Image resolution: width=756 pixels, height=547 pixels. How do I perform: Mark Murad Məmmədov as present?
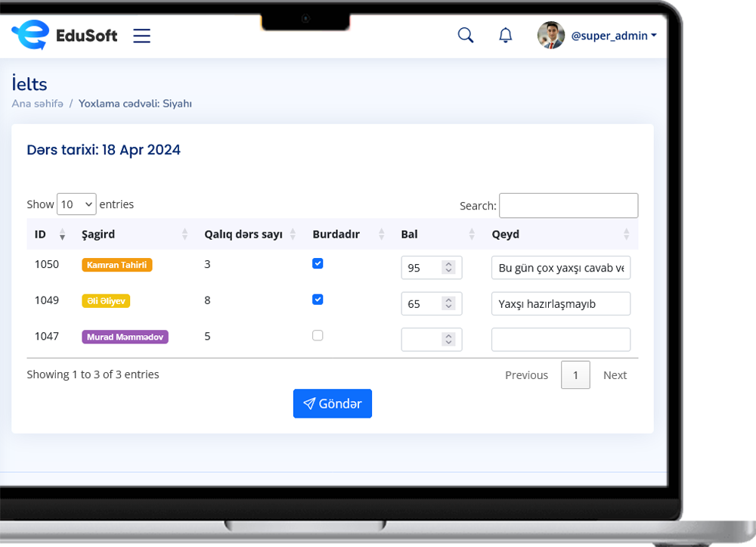click(318, 334)
